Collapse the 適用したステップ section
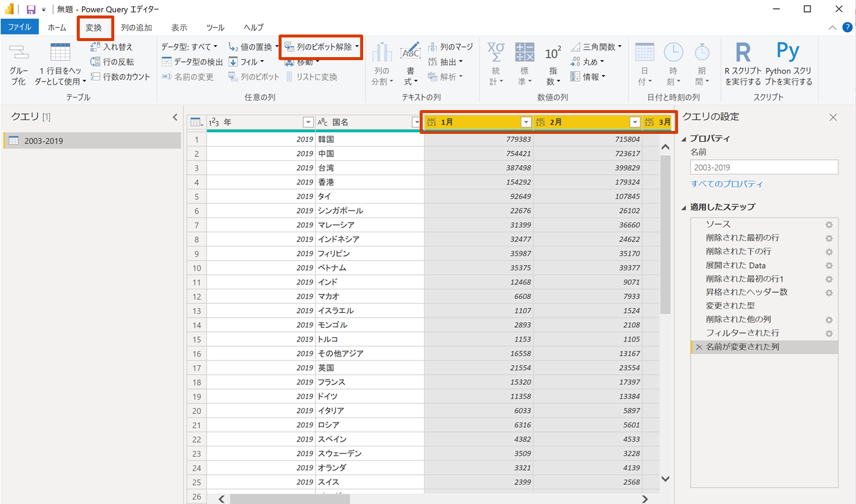Viewport: 856px width, 504px height. click(683, 208)
